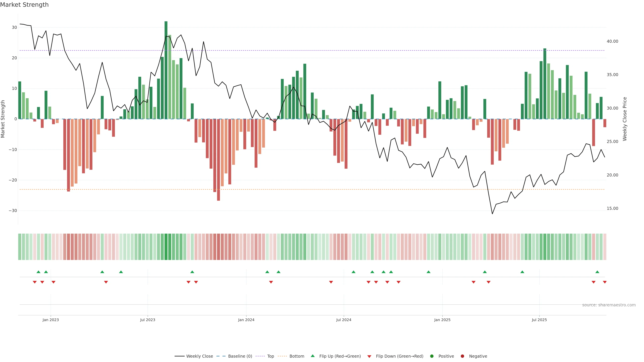Click the red Negative legend dot
Image resolution: width=644 pixels, height=362 pixels.
[x=462, y=356]
